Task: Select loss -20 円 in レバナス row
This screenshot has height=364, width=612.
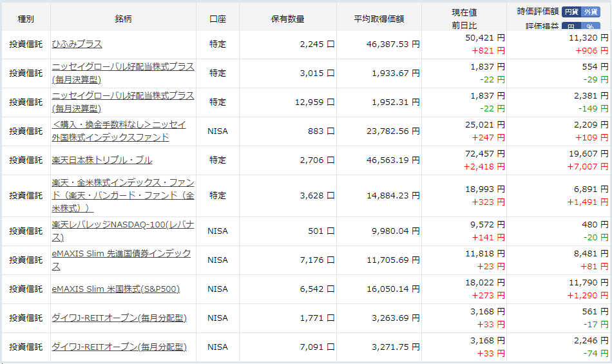Action: point(596,238)
